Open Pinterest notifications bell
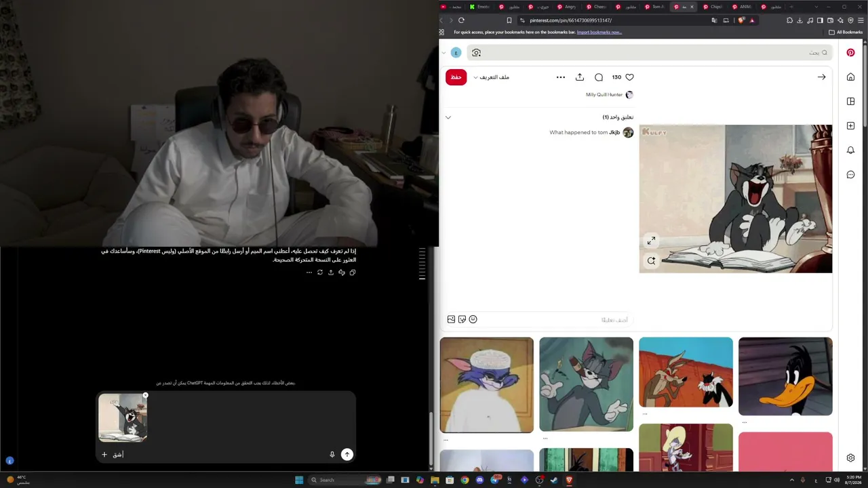The width and height of the screenshot is (868, 488). [850, 150]
